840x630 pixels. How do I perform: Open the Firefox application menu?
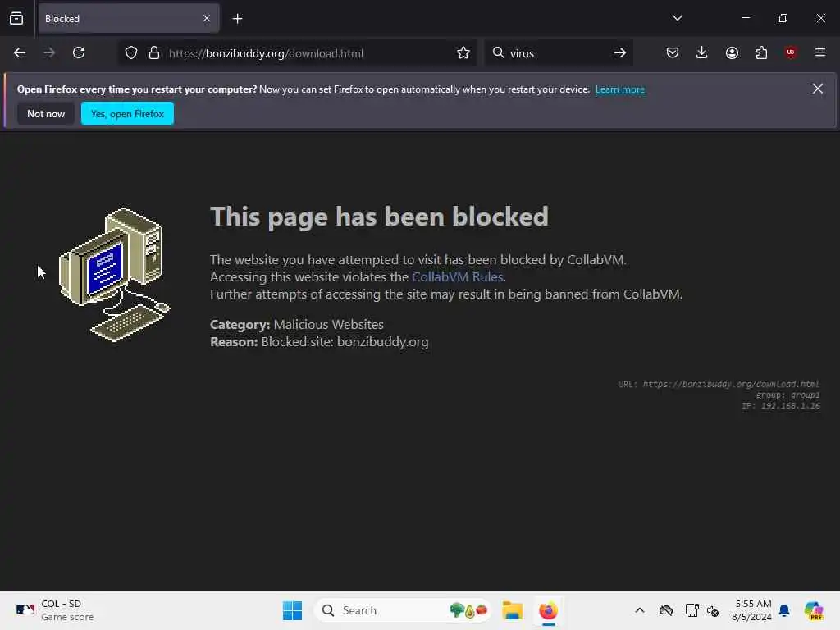[820, 52]
